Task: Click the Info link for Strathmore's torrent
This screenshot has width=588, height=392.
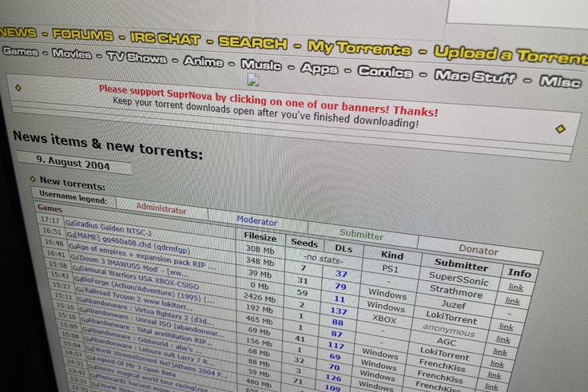Action: [x=512, y=300]
